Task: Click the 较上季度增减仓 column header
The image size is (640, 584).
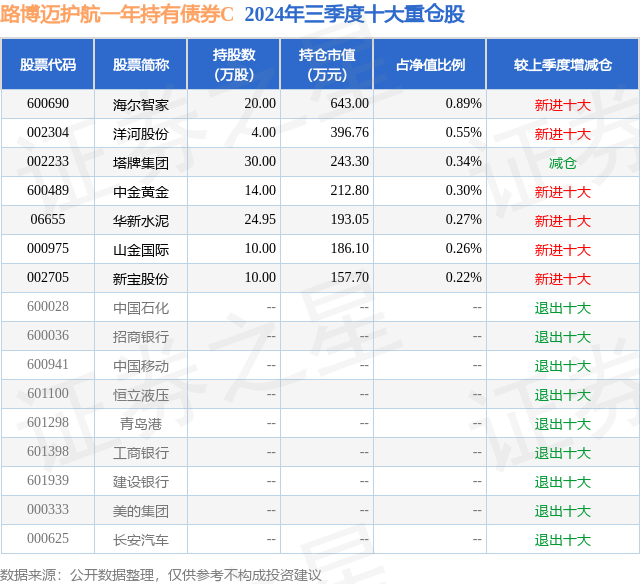Action: [x=563, y=64]
